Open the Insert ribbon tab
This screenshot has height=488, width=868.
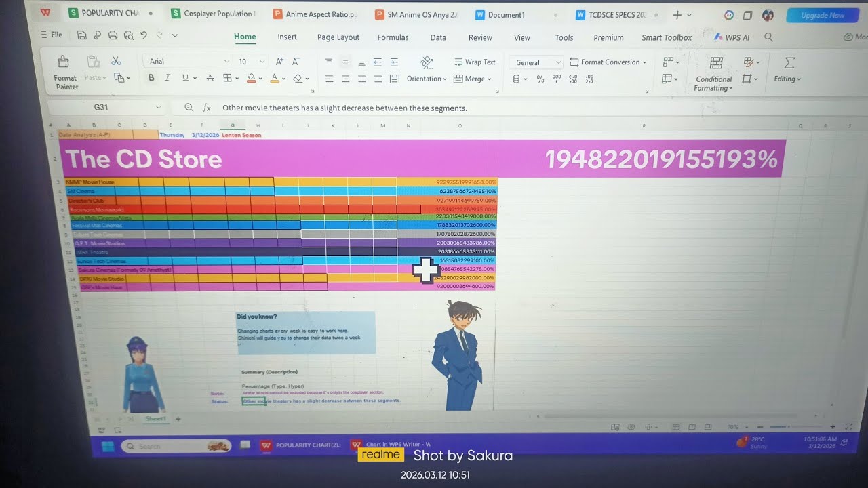click(287, 37)
